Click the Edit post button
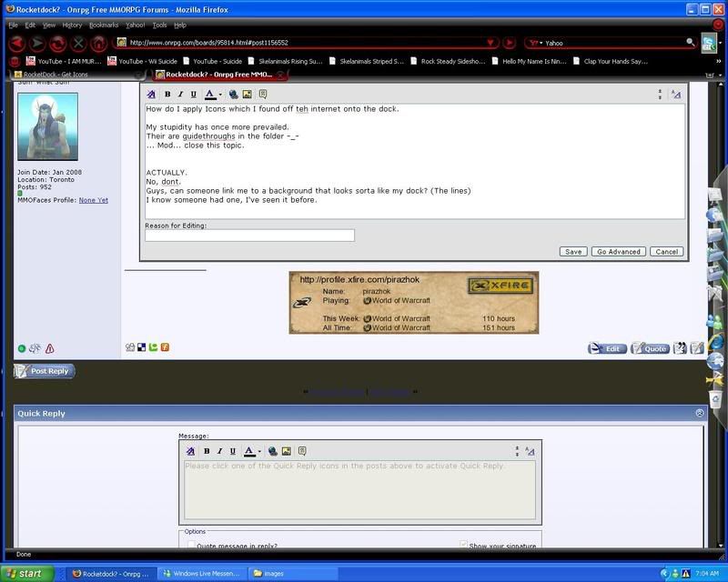This screenshot has height=582, width=728. click(x=607, y=348)
